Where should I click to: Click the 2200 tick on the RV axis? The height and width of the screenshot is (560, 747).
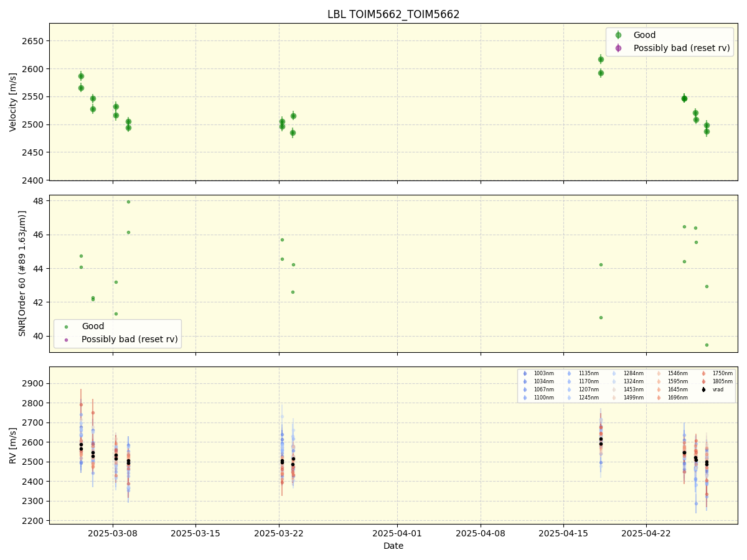point(34,521)
